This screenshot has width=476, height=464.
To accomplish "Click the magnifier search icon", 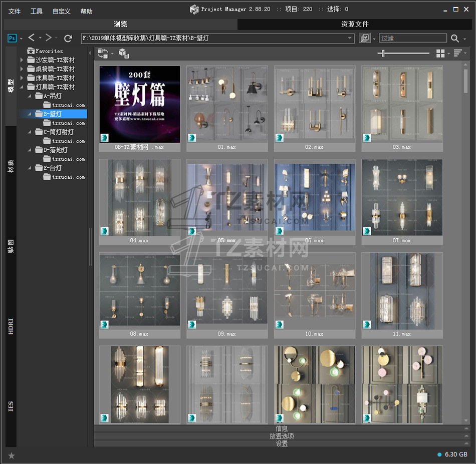I will [454, 38].
